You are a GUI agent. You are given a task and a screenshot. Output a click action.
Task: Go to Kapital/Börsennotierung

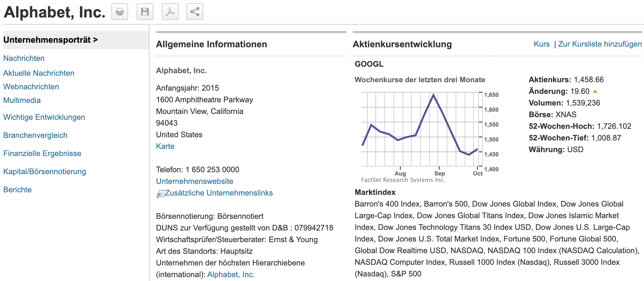coord(45,172)
